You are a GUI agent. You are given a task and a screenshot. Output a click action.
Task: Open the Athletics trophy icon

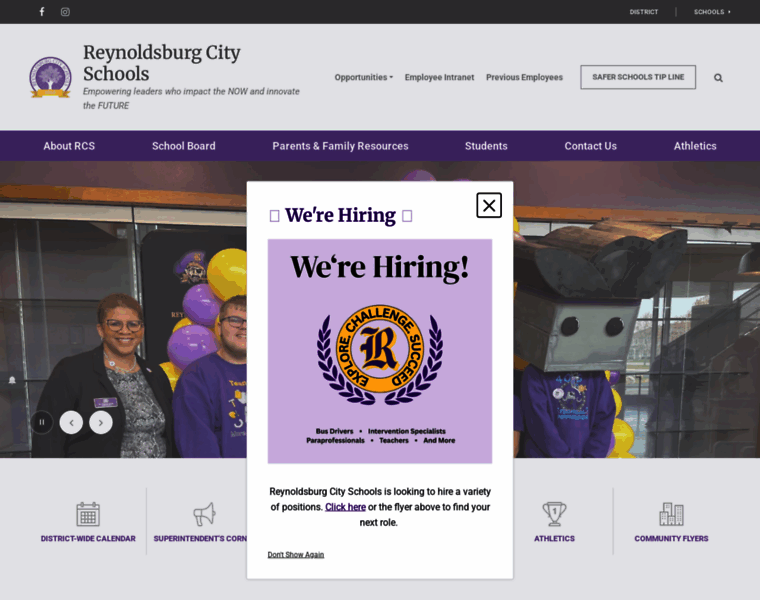point(554,514)
